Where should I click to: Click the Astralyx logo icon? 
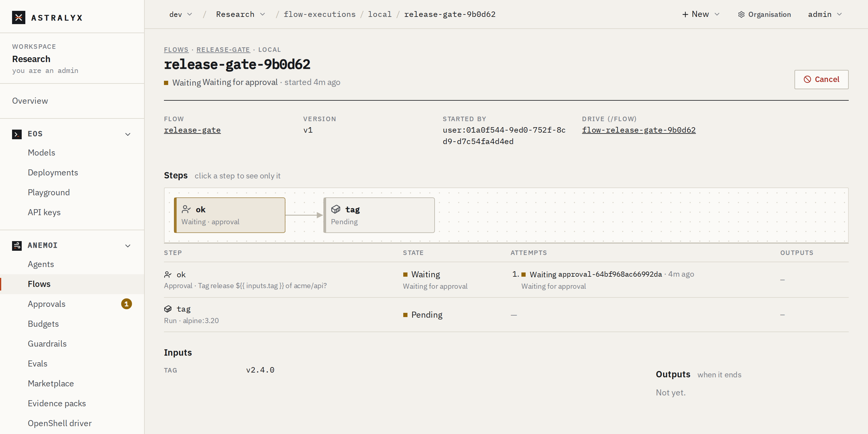(x=18, y=17)
